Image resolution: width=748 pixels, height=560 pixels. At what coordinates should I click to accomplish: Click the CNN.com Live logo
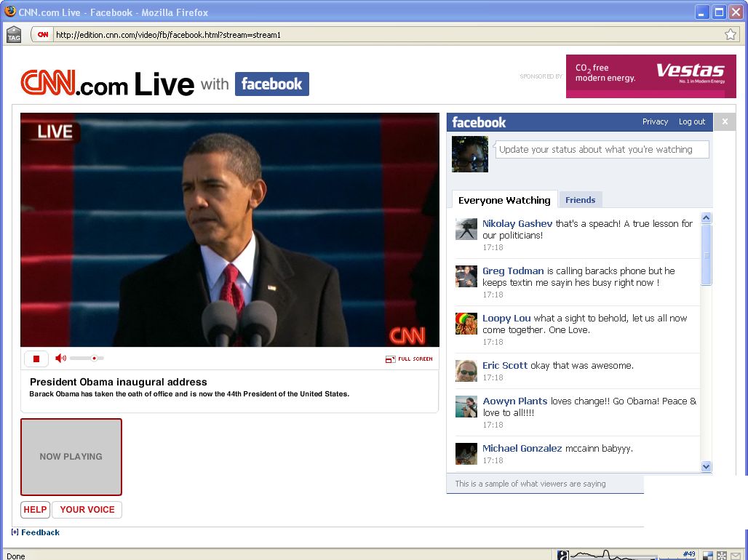[x=108, y=84]
